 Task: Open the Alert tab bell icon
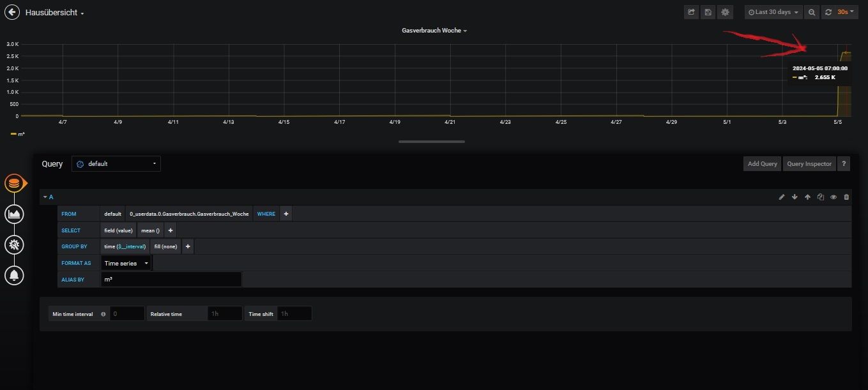(x=14, y=275)
